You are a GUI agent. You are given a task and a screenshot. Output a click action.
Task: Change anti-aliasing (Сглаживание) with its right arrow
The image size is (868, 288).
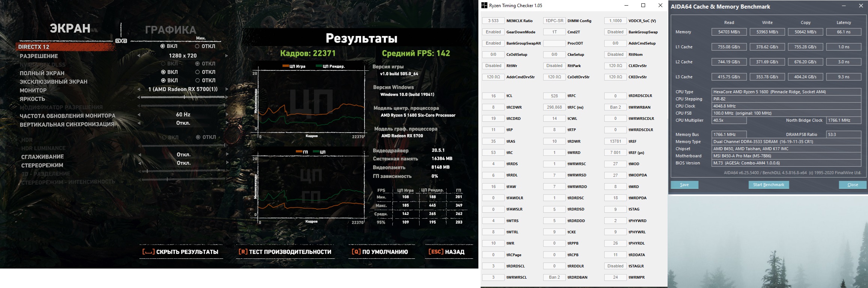227,154
